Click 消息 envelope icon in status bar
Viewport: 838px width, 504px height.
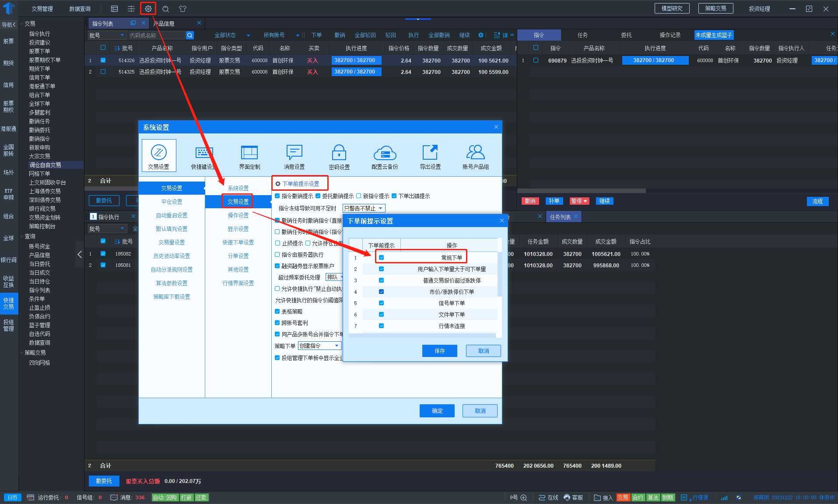[x=114, y=497]
